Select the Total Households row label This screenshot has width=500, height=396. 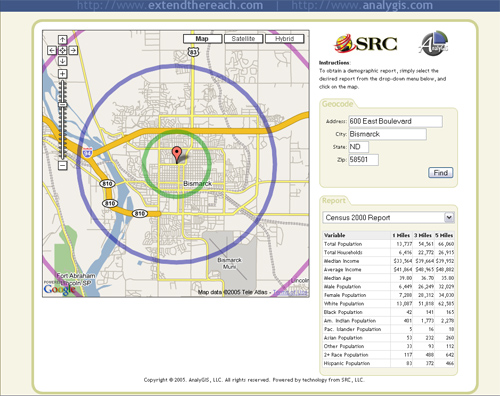343,253
